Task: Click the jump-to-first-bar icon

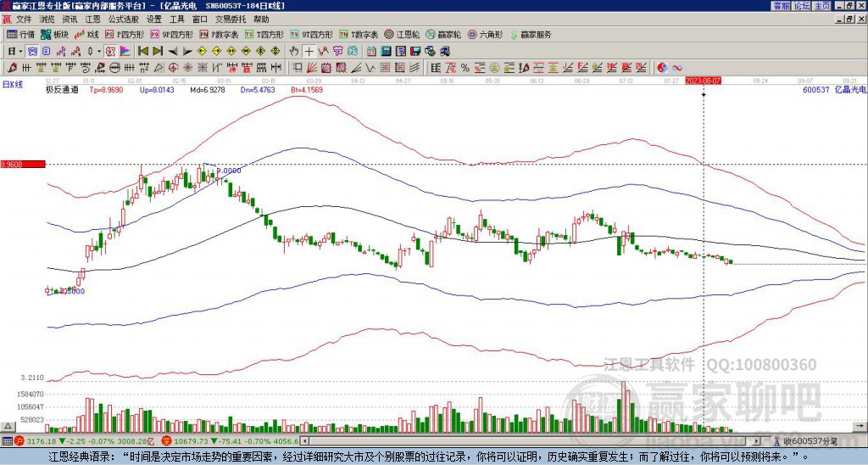Action: coord(142,51)
